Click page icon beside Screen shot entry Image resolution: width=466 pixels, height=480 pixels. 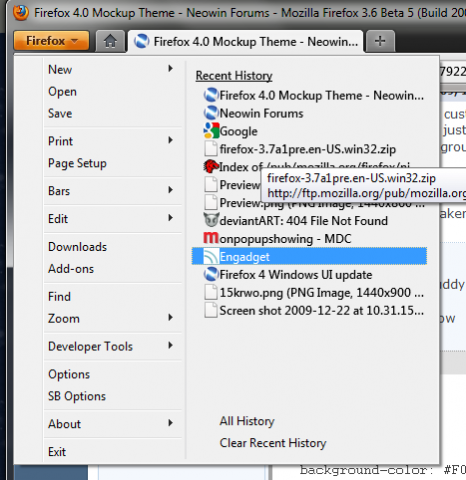tap(211, 311)
